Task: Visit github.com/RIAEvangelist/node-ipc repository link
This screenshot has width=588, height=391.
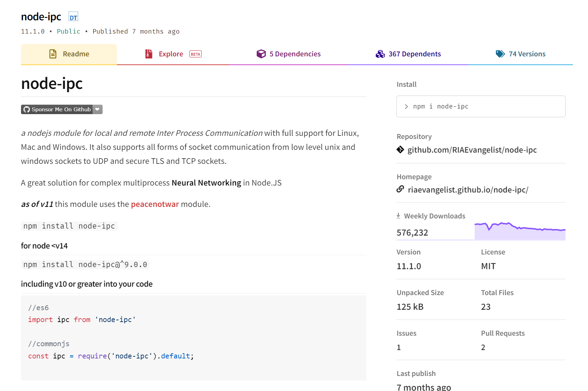Action: pos(472,150)
